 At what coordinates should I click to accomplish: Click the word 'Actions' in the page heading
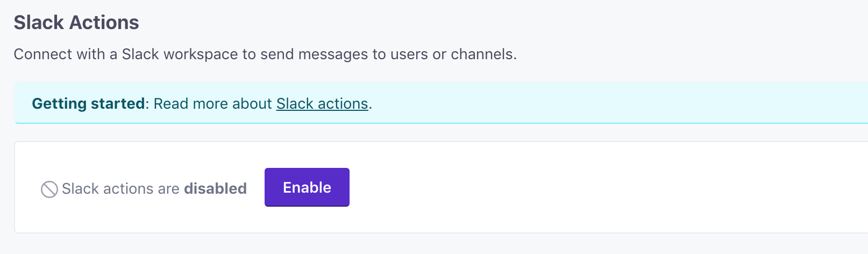point(104,23)
